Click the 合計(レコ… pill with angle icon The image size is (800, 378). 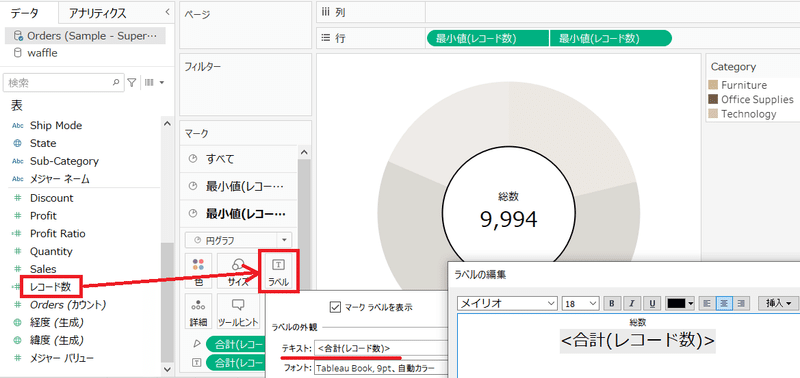point(236,344)
